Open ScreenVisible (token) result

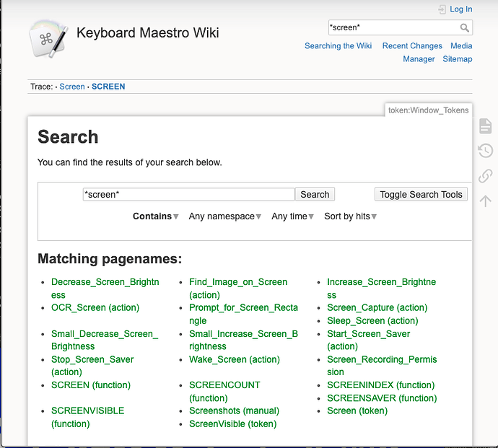(x=233, y=424)
